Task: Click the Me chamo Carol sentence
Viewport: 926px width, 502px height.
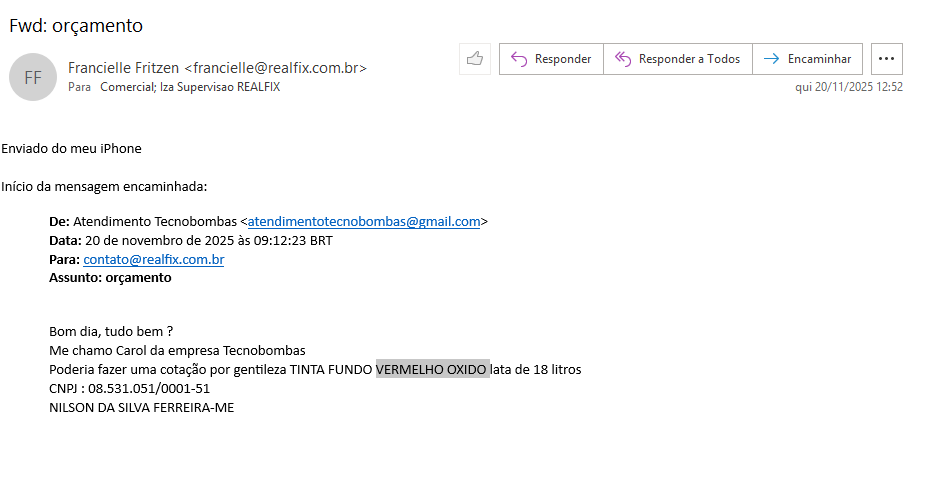Action: 177,351
